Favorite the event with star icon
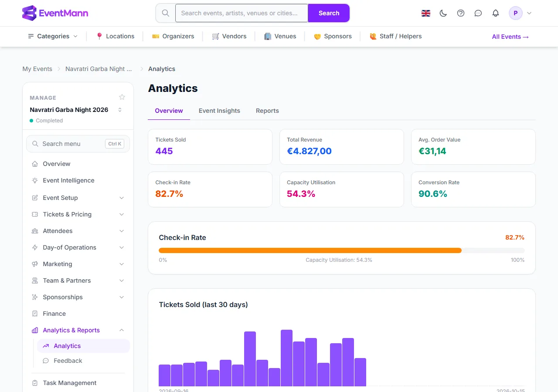This screenshot has width=558, height=392. pos(122,97)
